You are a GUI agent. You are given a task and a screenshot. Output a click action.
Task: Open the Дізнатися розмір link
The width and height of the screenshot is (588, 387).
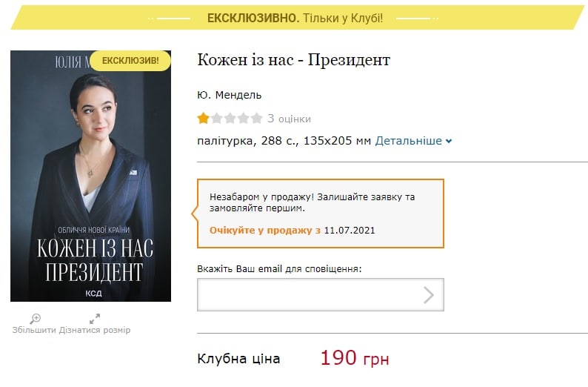click(95, 330)
